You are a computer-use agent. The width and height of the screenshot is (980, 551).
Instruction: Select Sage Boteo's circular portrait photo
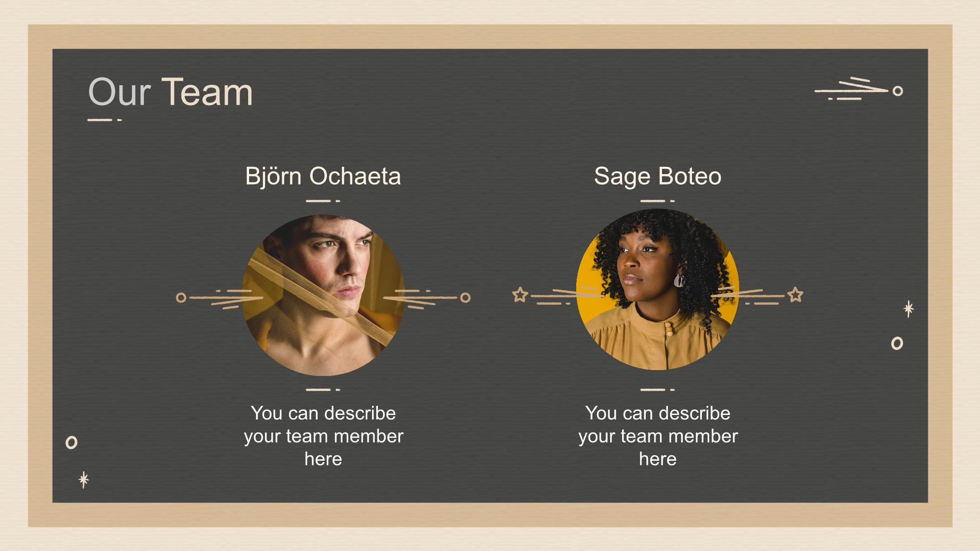pyautogui.click(x=657, y=289)
